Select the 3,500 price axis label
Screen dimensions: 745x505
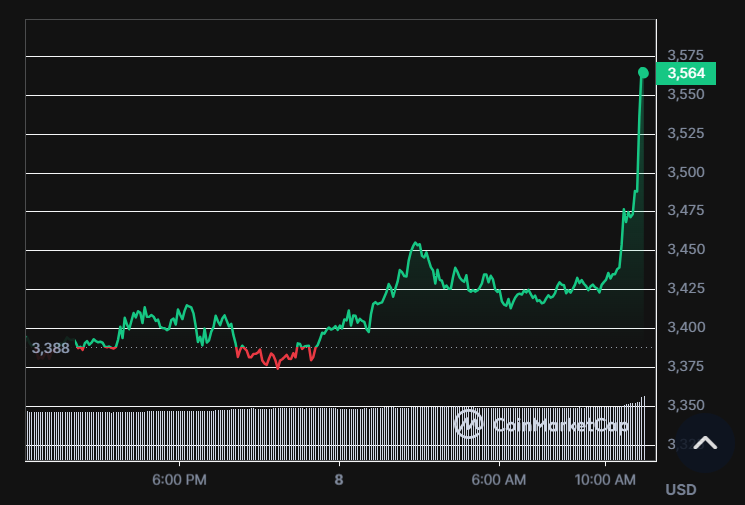(686, 172)
